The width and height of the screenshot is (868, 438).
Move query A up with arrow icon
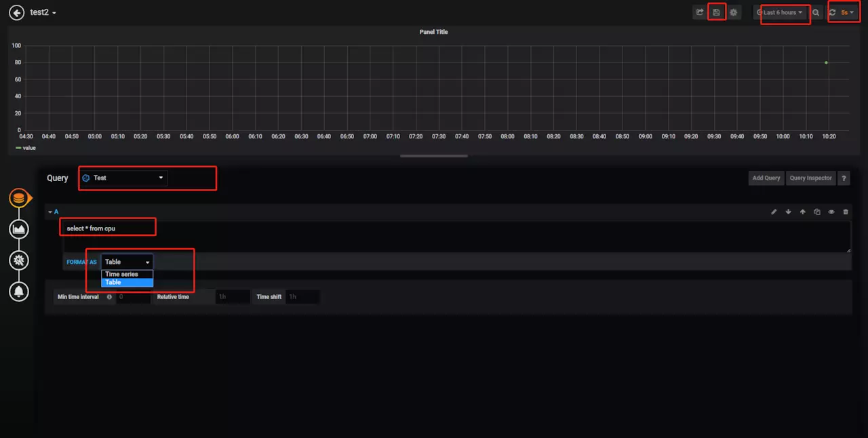(x=802, y=212)
